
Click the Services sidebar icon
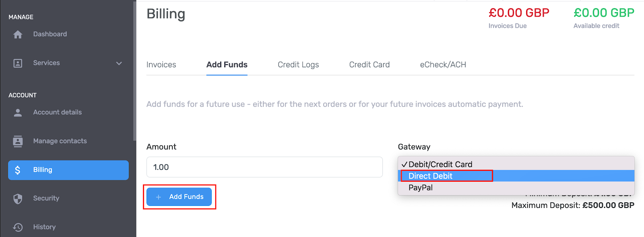click(x=18, y=63)
